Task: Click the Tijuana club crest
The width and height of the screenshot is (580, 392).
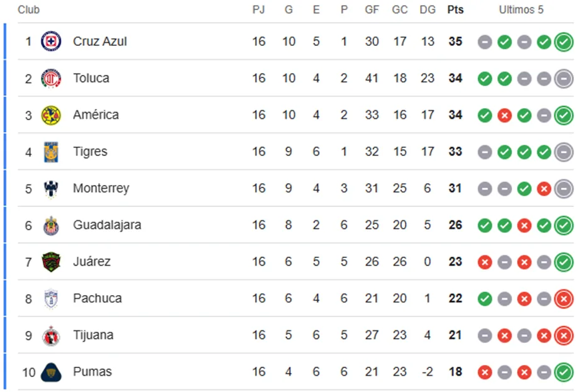Action: click(x=51, y=335)
